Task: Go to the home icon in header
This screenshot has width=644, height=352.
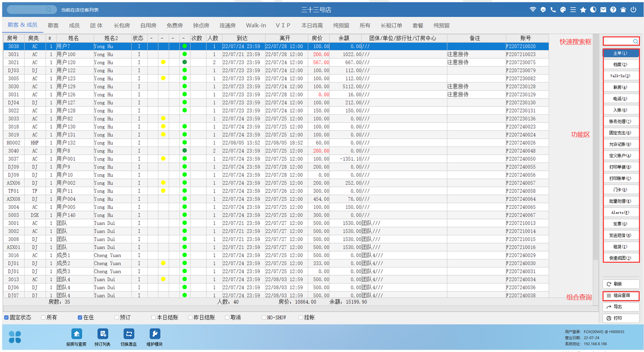Action: click(623, 10)
